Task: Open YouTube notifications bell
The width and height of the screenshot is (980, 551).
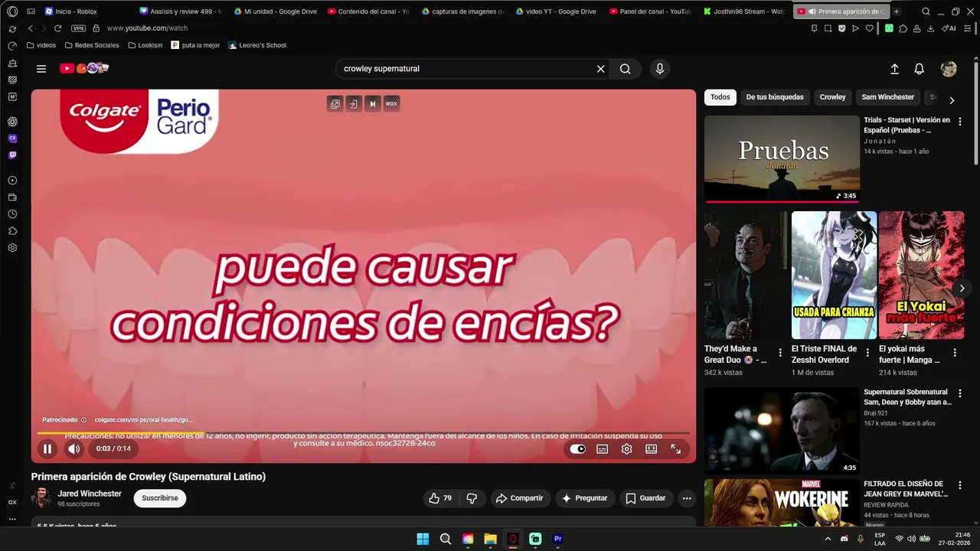Action: [x=920, y=69]
